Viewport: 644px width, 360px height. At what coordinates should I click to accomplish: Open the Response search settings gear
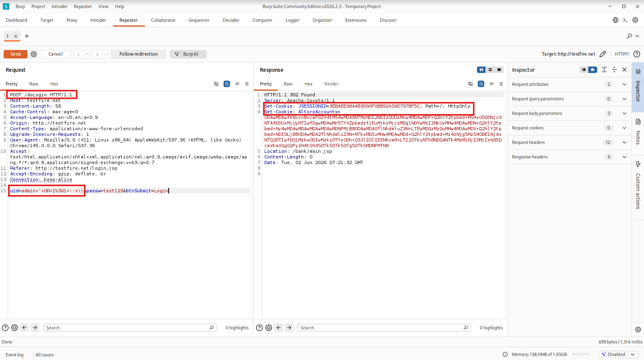coord(269,328)
